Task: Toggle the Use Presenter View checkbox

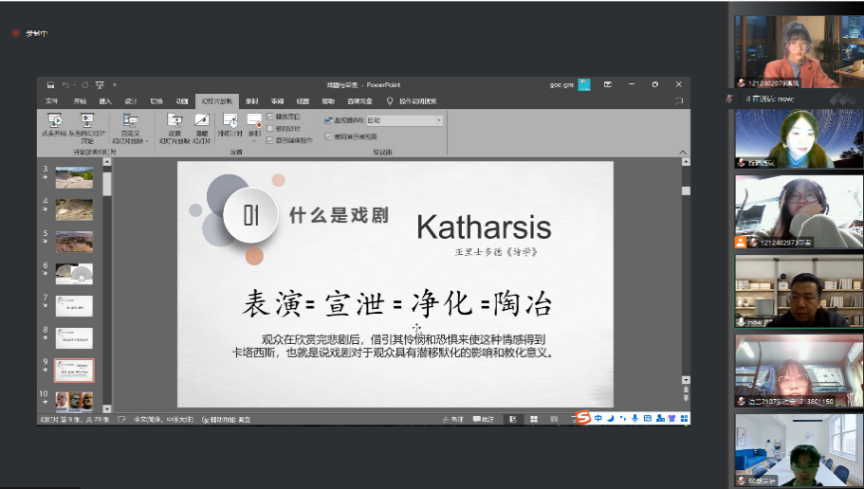Action: 327,135
